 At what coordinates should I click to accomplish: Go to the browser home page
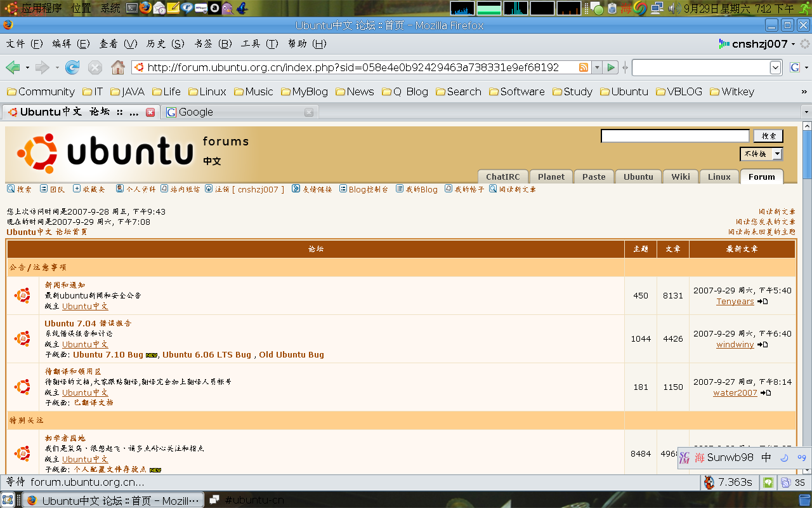point(118,67)
